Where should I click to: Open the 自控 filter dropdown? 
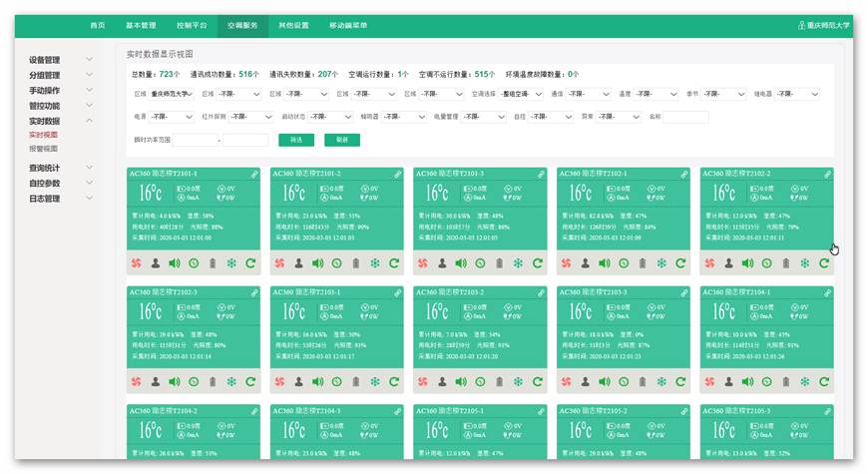coord(551,117)
